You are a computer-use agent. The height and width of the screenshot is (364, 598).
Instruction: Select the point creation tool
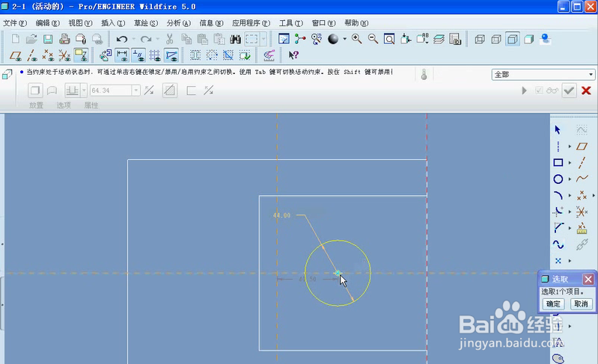click(558, 261)
